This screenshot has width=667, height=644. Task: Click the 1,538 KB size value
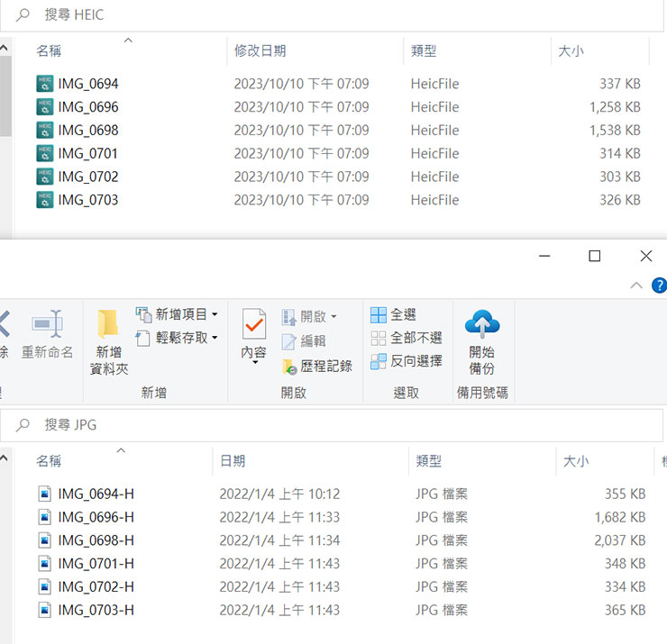pyautogui.click(x=615, y=130)
